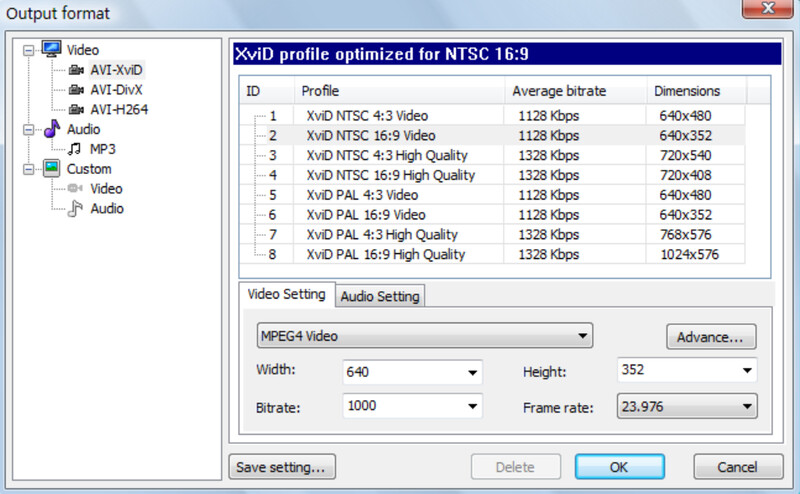Click the Custom category picture icon
Screen dimensions: 800x494
click(52, 169)
